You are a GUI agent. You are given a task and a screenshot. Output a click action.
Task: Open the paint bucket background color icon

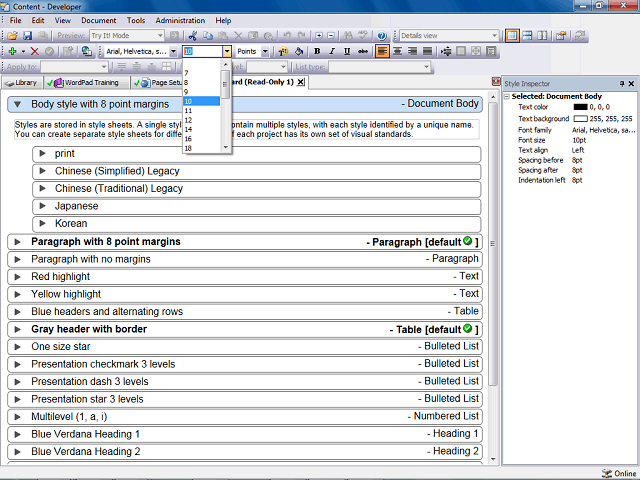point(299,51)
